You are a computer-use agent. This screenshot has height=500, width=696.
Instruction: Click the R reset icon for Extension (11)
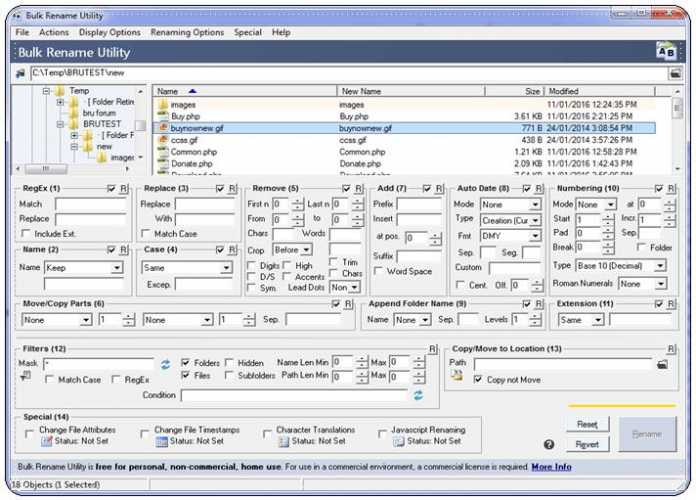(671, 304)
